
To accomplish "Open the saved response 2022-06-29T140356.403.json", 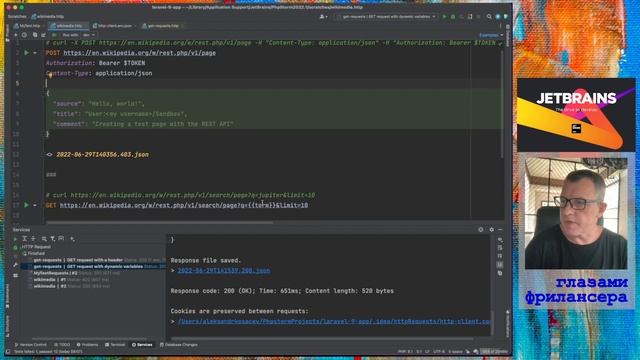I will (102, 155).
